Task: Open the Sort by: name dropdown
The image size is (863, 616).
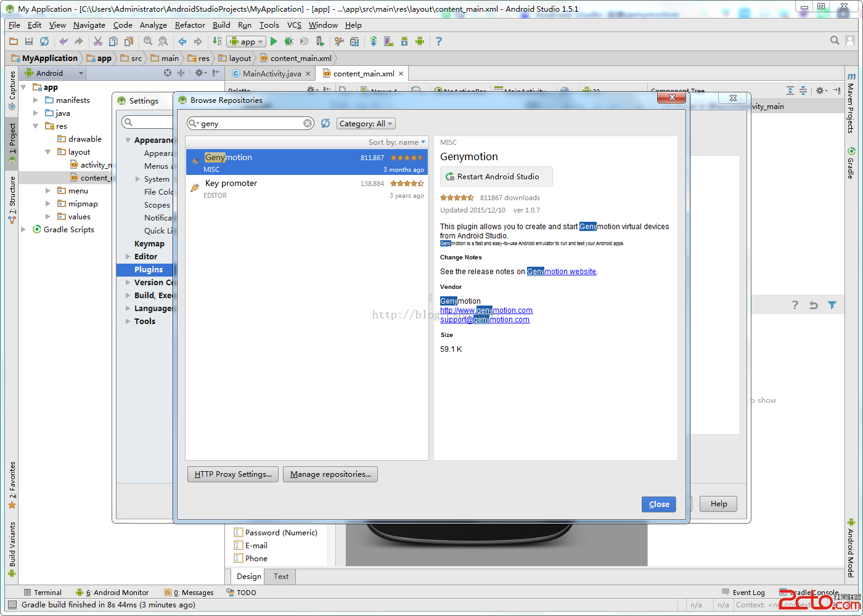Action: pyautogui.click(x=396, y=142)
